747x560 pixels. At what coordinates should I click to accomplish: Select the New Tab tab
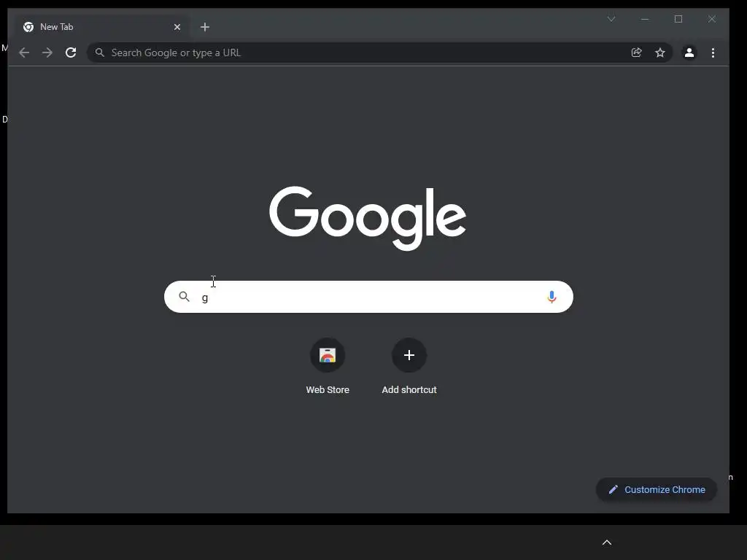(x=101, y=27)
